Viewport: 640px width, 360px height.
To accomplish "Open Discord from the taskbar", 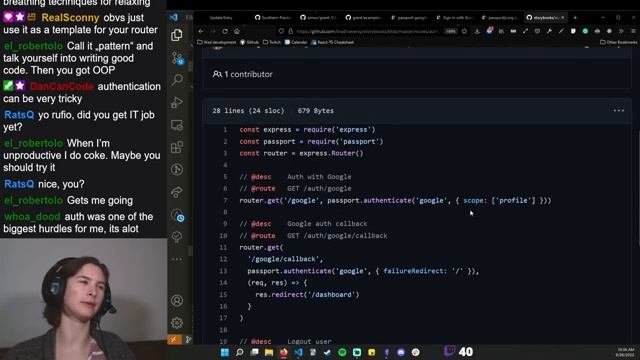I will 401,352.
